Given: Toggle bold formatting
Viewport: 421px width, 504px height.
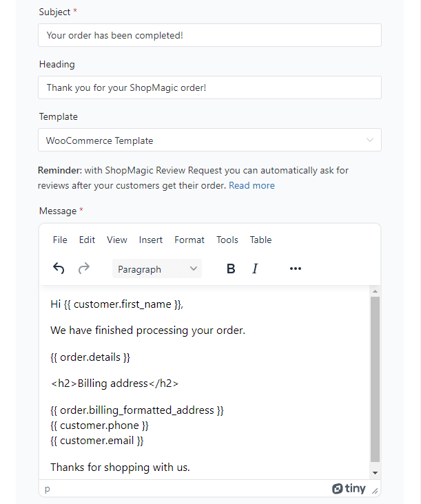Looking at the screenshot, I should point(231,269).
